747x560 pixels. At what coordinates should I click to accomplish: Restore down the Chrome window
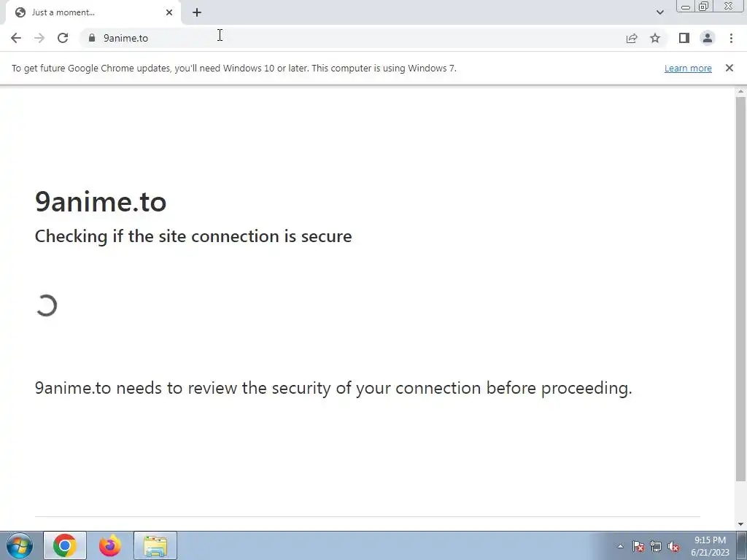point(704,7)
